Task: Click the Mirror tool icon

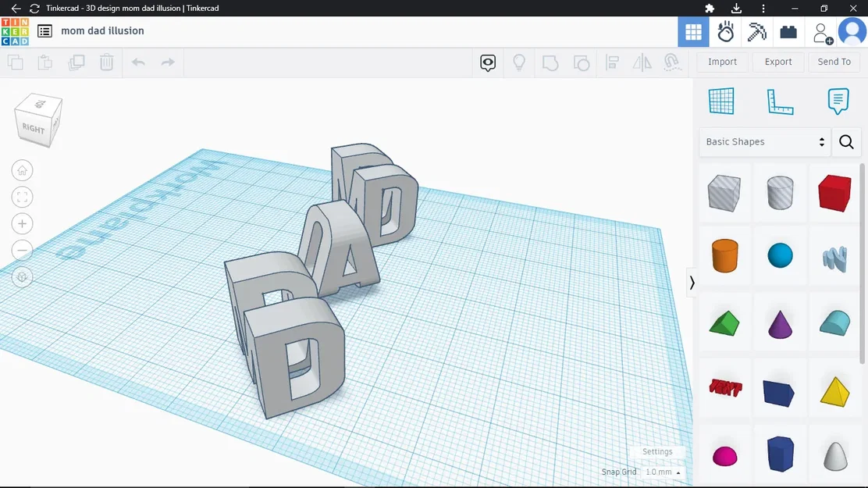Action: pos(642,62)
